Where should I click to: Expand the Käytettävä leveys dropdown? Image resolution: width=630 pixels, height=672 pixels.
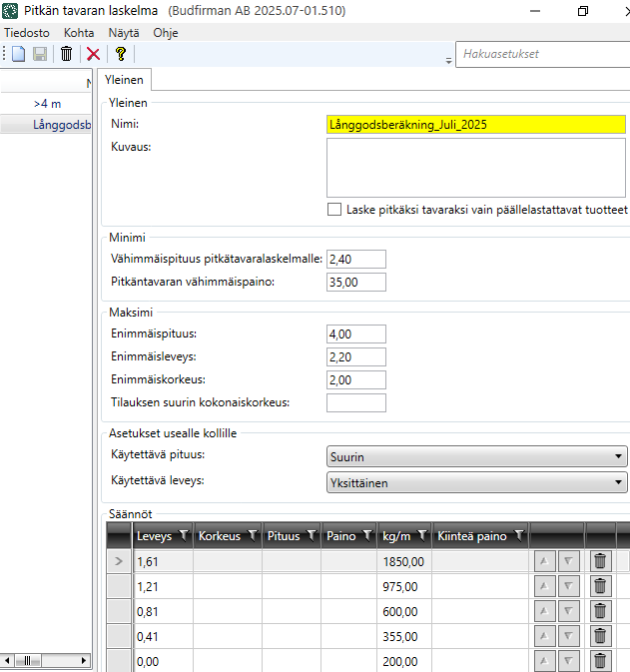pyautogui.click(x=619, y=483)
